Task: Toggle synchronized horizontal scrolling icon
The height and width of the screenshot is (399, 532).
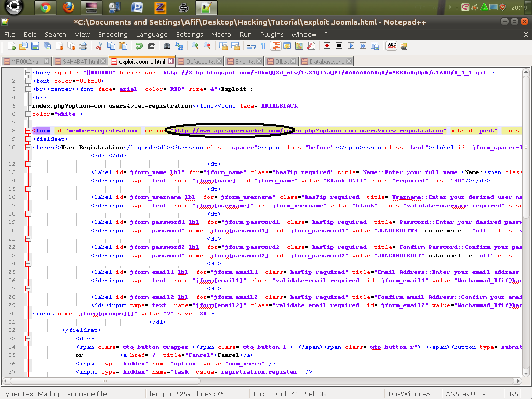Action: tap(235, 46)
